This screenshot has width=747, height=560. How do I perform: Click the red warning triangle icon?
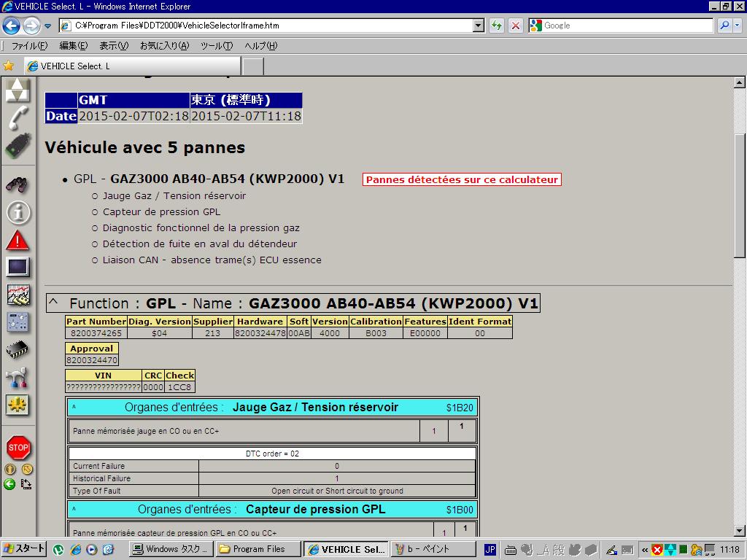coord(18,240)
